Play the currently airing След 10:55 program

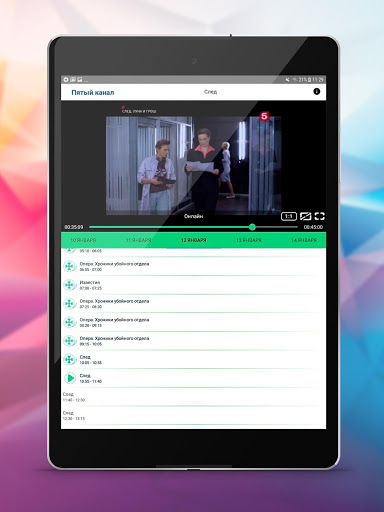(x=70, y=378)
